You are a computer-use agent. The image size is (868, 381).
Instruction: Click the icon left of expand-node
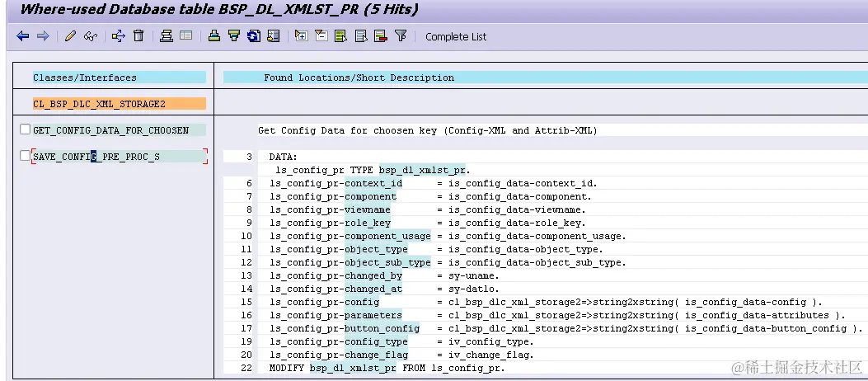[x=274, y=36]
